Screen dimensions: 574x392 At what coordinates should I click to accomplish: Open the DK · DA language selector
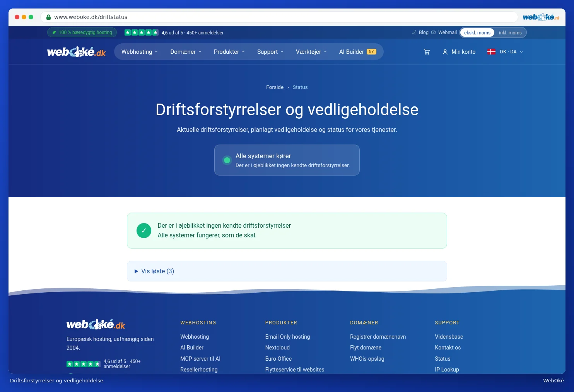(505, 52)
